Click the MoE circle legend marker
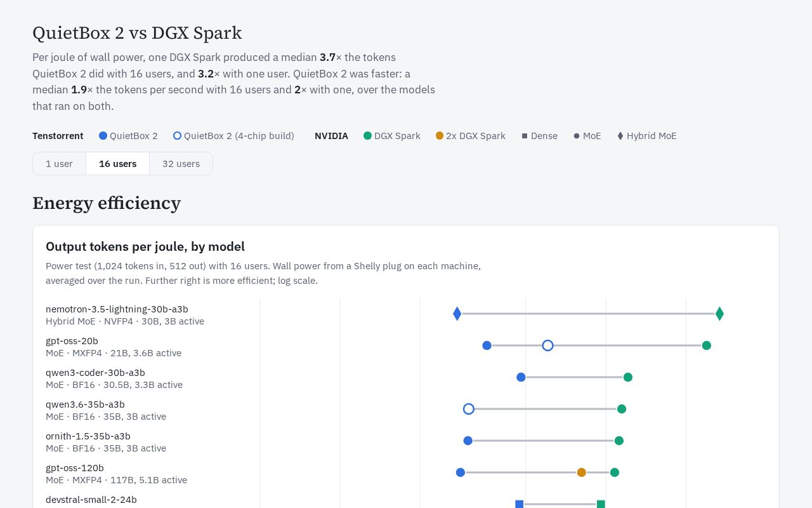 577,136
